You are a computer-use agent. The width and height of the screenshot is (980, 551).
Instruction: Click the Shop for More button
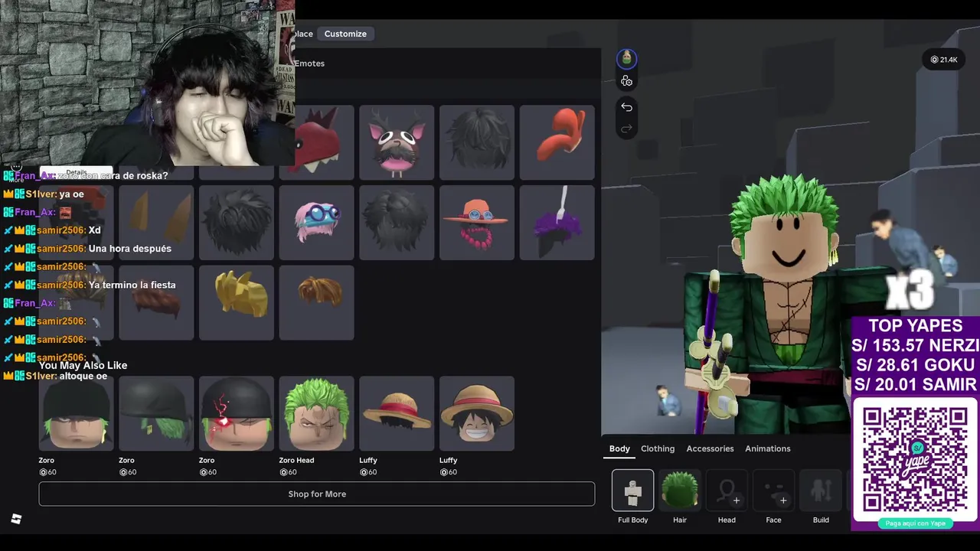(x=317, y=494)
